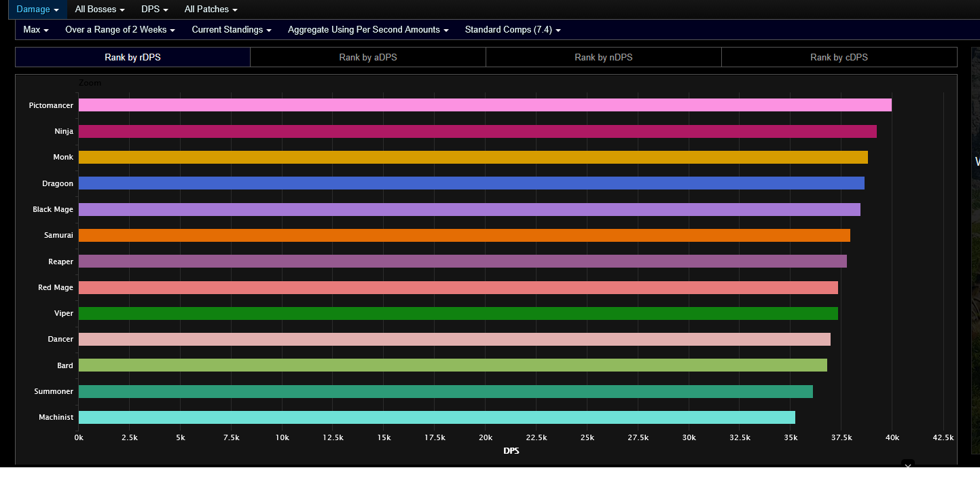The height and width of the screenshot is (487, 980).
Task: Click the Red Mage axis label
Action: (56, 287)
